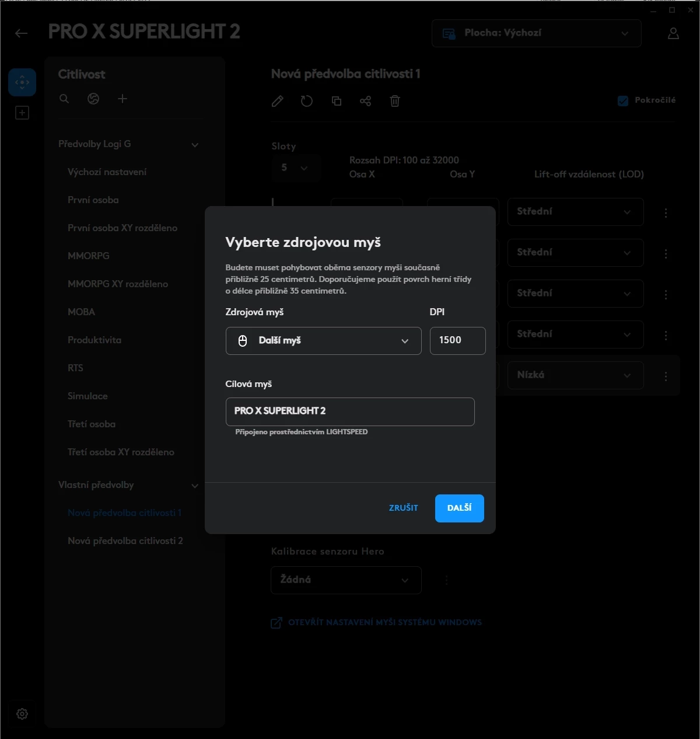Open Hero sensor calibration options menu
Viewport: 700px width, 739px height.
coord(446,580)
